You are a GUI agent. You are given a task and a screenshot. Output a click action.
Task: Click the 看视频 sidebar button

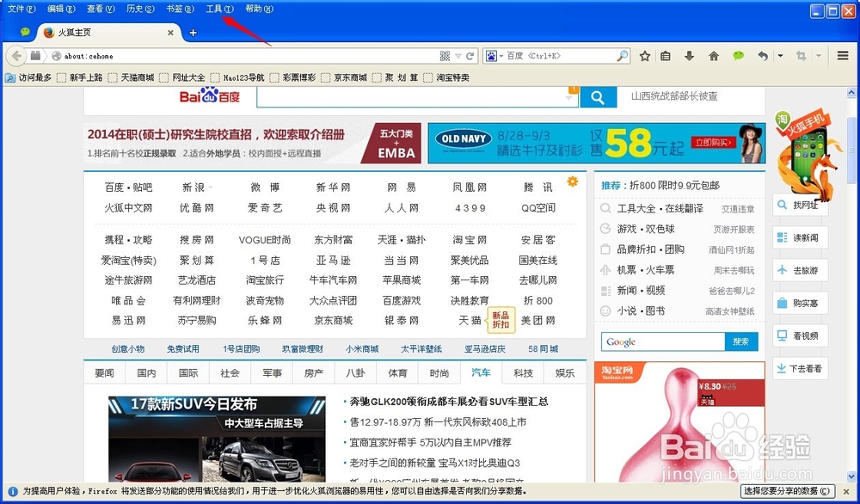click(x=800, y=335)
